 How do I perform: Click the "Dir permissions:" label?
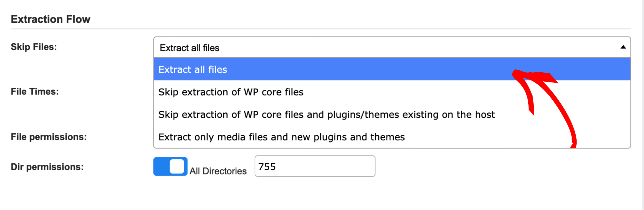point(47,167)
